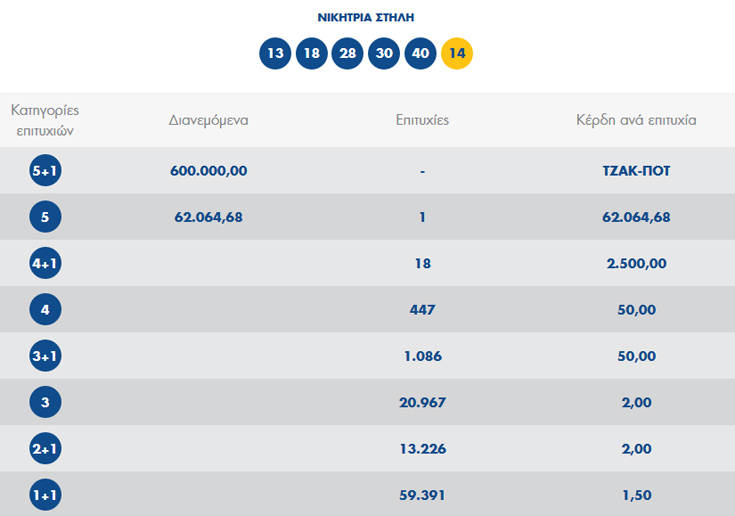Click the winning number 18 ball
Image resolution: width=735 pixels, height=516 pixels.
pyautogui.click(x=311, y=53)
